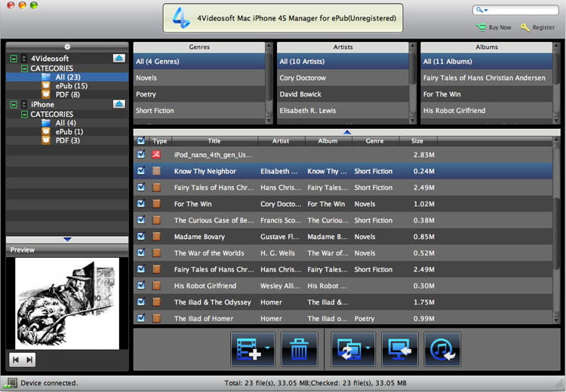Click the Register key icon
This screenshot has height=392, width=566.
point(524,27)
